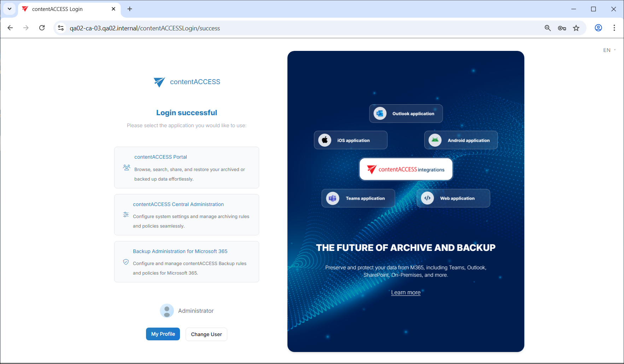The image size is (624, 364).
Task: Click the Administrator avatar icon
Action: (167, 311)
